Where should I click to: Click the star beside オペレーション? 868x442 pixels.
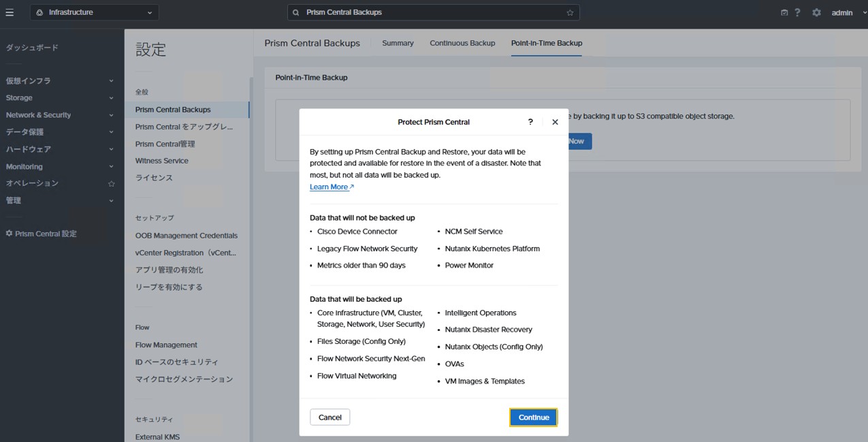pyautogui.click(x=112, y=184)
